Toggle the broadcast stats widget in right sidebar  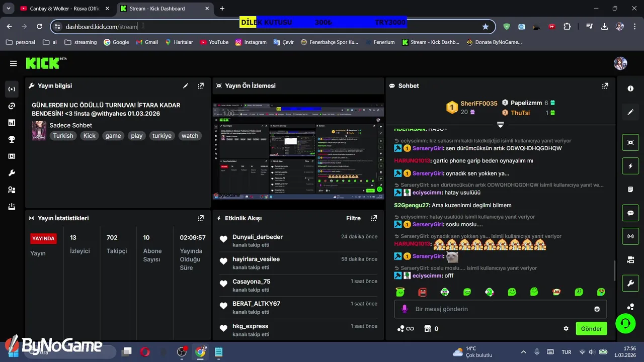point(630,236)
